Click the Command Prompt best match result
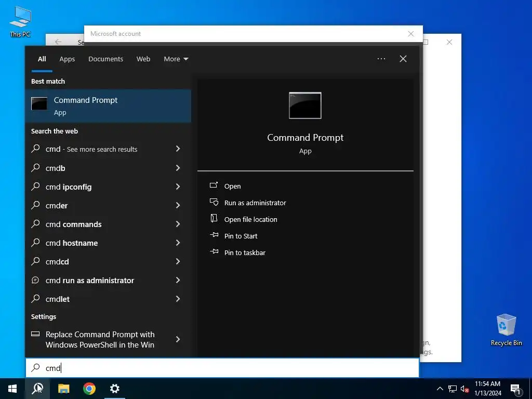 click(x=108, y=106)
